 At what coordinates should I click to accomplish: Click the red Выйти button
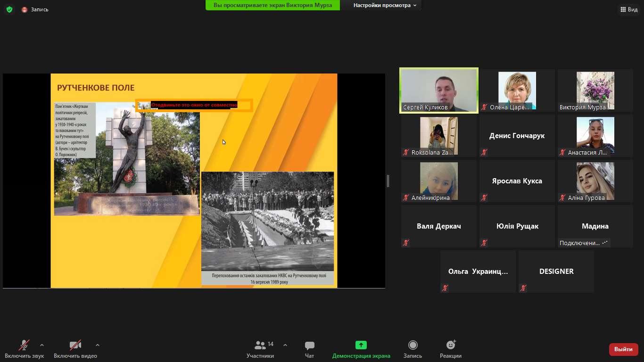point(623,349)
